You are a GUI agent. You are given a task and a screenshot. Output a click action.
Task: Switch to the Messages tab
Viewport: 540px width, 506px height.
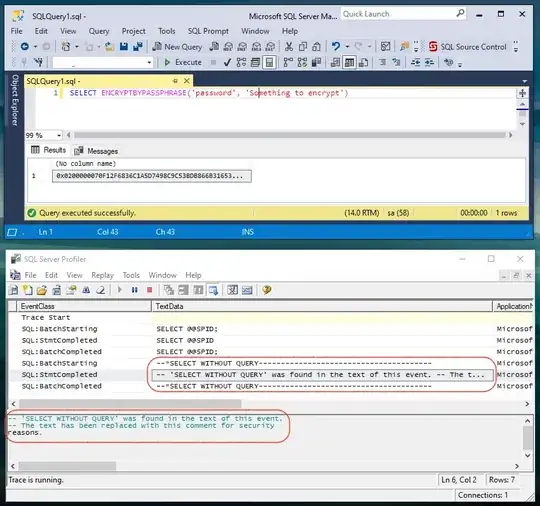point(96,151)
